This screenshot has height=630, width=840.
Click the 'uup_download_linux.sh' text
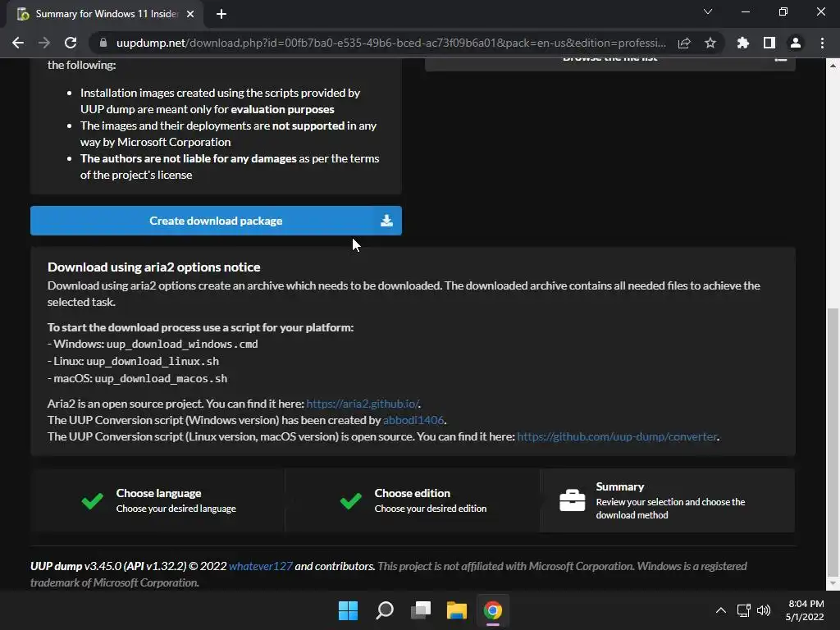pos(153,361)
